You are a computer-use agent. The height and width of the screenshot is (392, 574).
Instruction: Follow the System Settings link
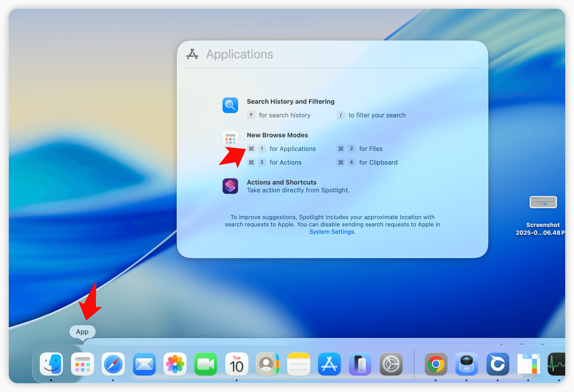[x=332, y=232]
